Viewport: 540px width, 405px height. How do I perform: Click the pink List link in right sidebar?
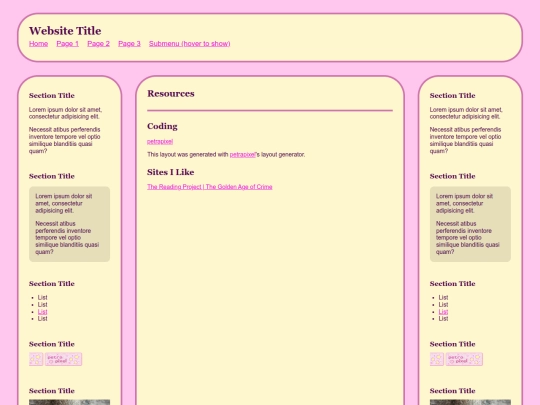(443, 312)
